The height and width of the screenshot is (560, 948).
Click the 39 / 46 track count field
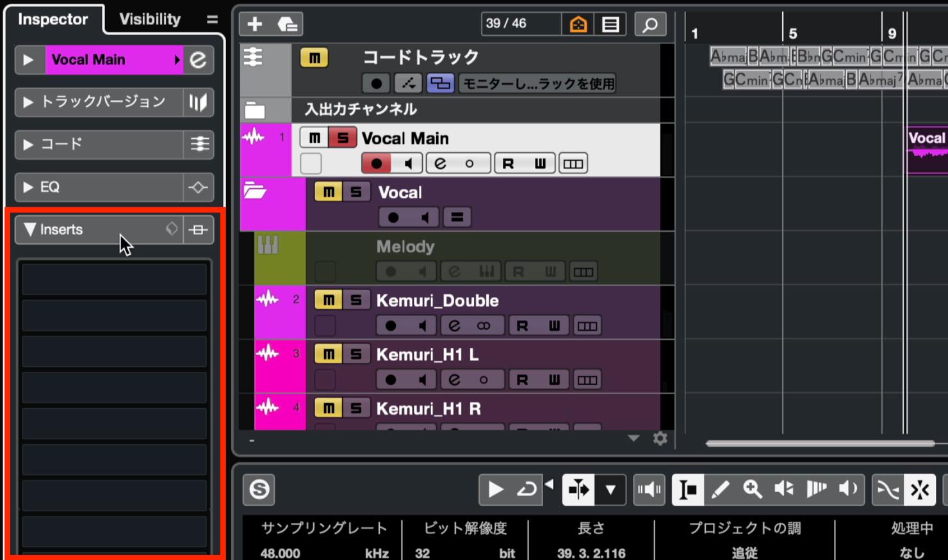coord(520,24)
